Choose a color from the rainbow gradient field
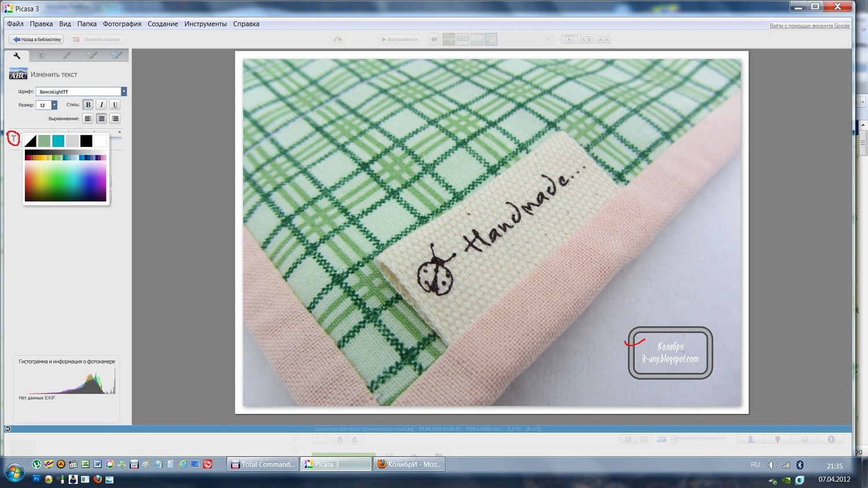 point(65,181)
